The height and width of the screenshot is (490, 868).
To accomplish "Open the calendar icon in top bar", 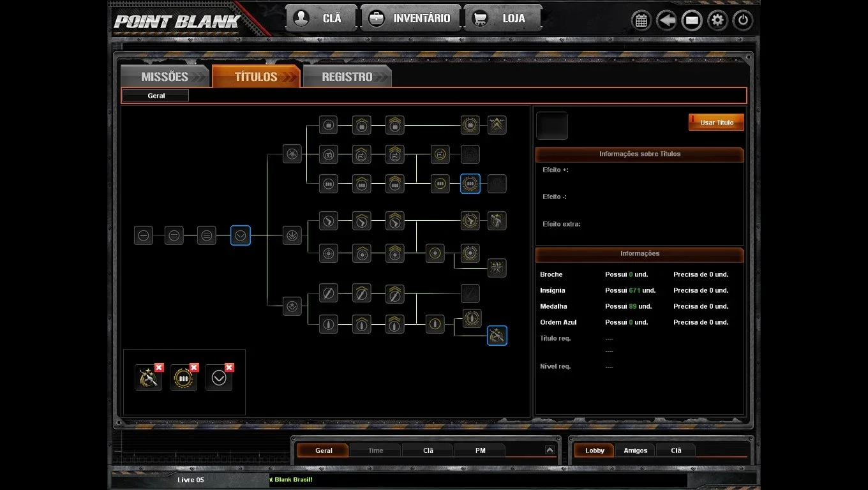I will pos(641,20).
